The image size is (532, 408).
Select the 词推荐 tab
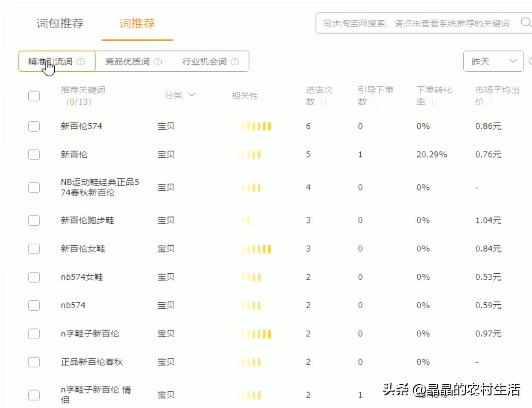136,22
